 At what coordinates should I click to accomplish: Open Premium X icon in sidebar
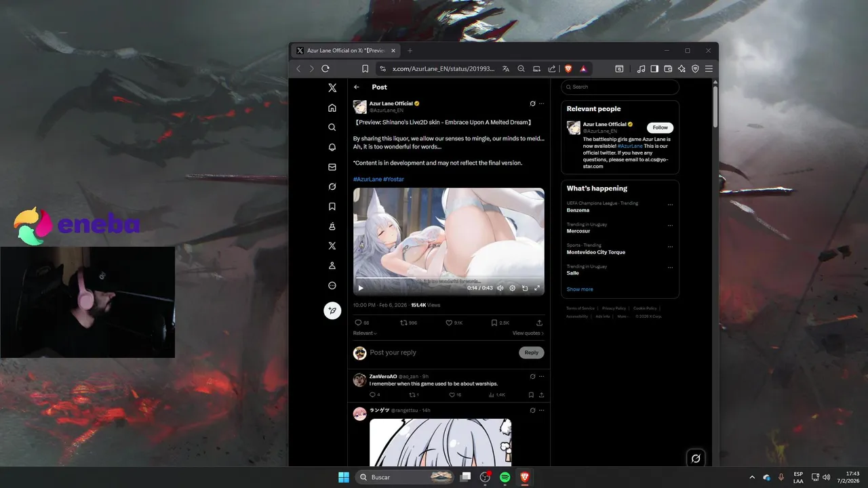(332, 246)
